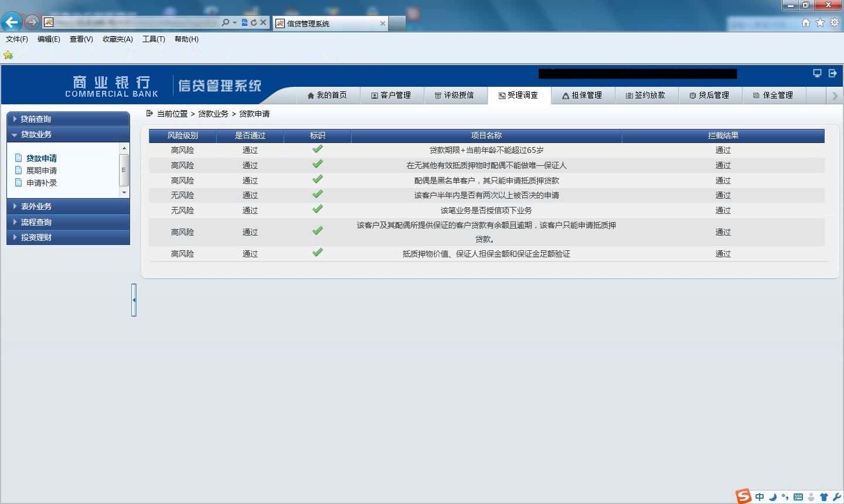The image size is (844, 504).
Task: Click the browser forward arrow
Action: [32, 22]
